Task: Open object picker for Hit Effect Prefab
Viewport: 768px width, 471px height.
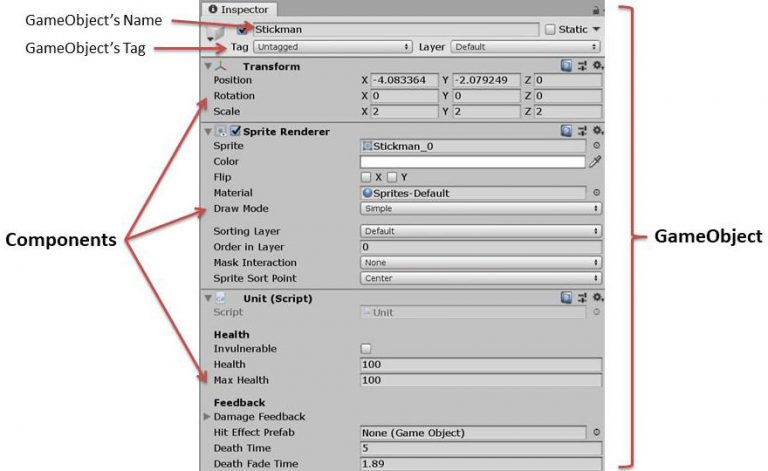Action: click(596, 432)
